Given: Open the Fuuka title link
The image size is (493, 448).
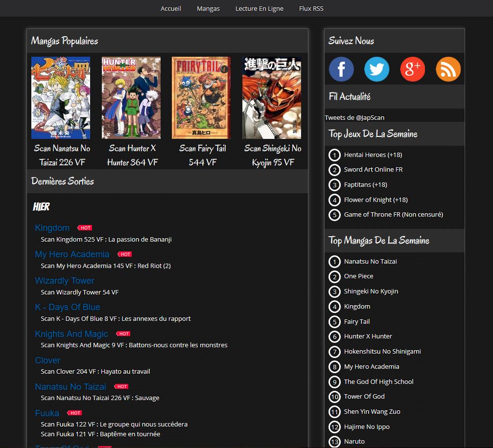Looking at the screenshot, I should (x=47, y=413).
